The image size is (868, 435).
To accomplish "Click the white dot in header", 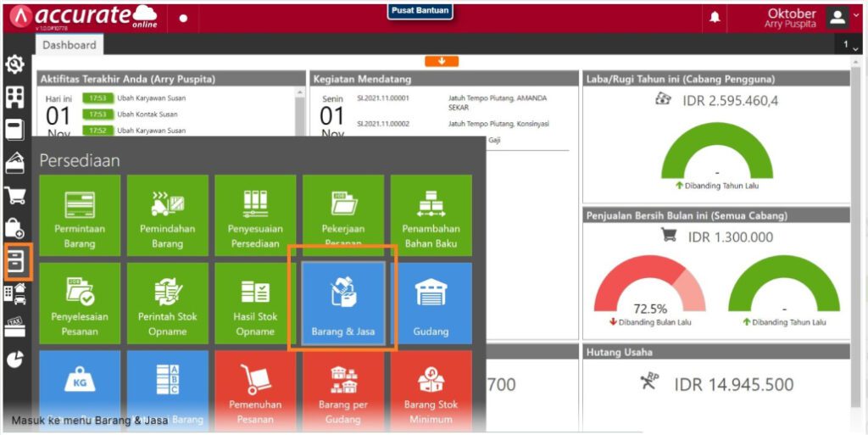I will (x=184, y=18).
